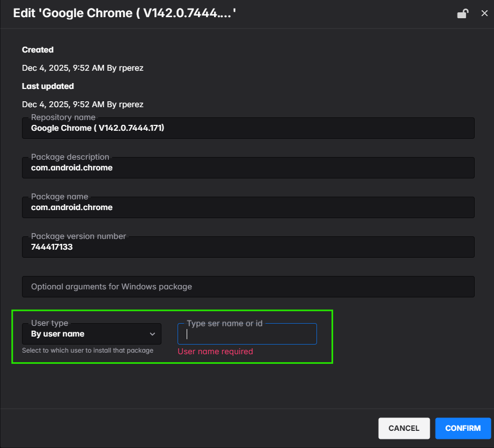Click the Created heading label
The image size is (494, 448).
[38, 50]
